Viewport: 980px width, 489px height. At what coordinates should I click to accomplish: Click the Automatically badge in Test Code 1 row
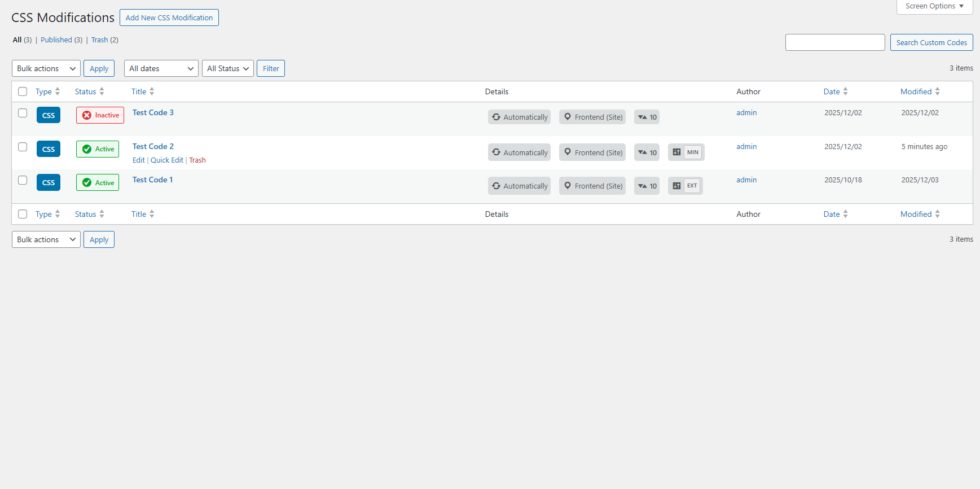[519, 186]
